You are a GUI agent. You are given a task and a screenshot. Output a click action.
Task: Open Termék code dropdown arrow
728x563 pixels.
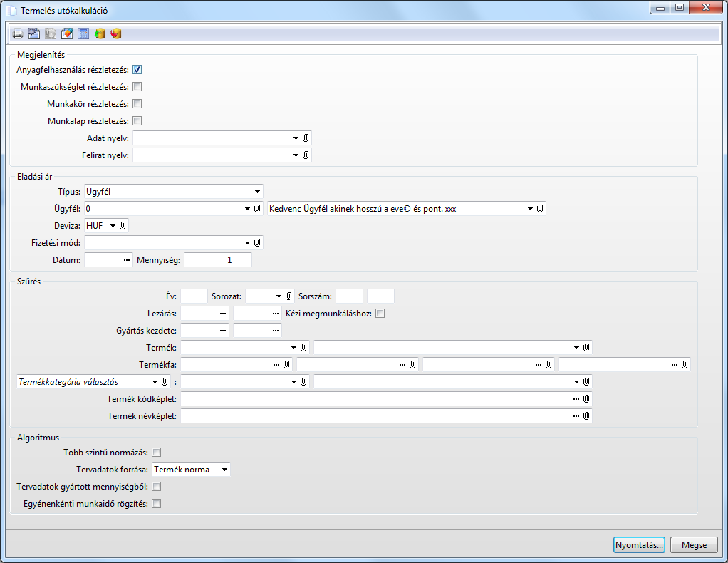pyautogui.click(x=294, y=348)
